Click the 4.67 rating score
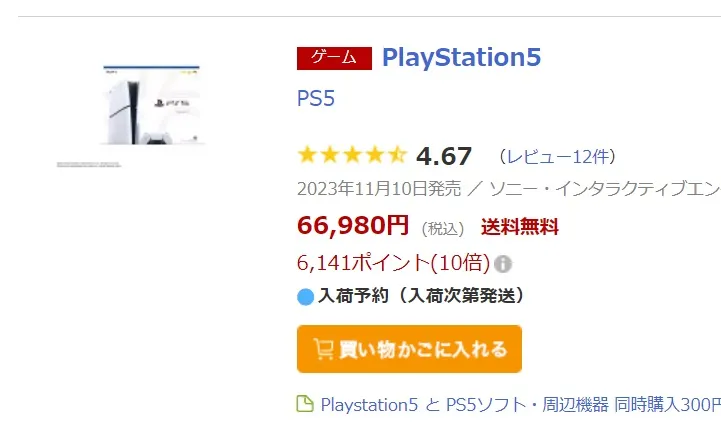The height and width of the screenshot is (448, 721). point(444,156)
